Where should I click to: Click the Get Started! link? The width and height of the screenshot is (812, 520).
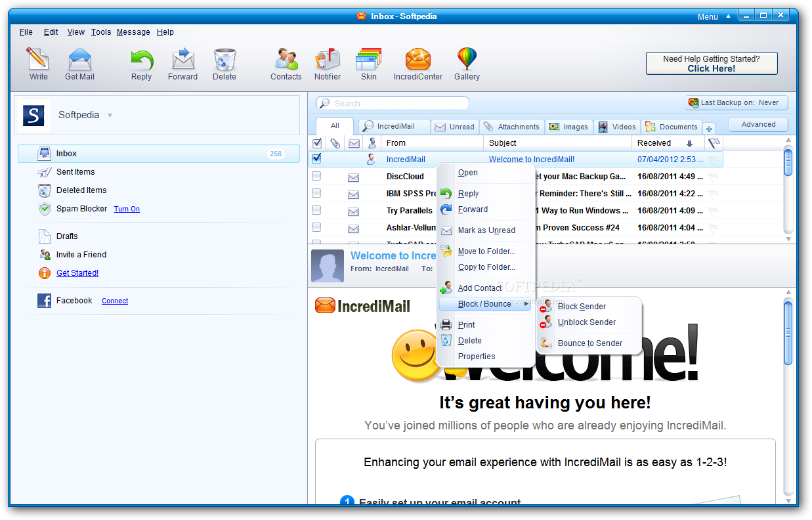pyautogui.click(x=77, y=273)
